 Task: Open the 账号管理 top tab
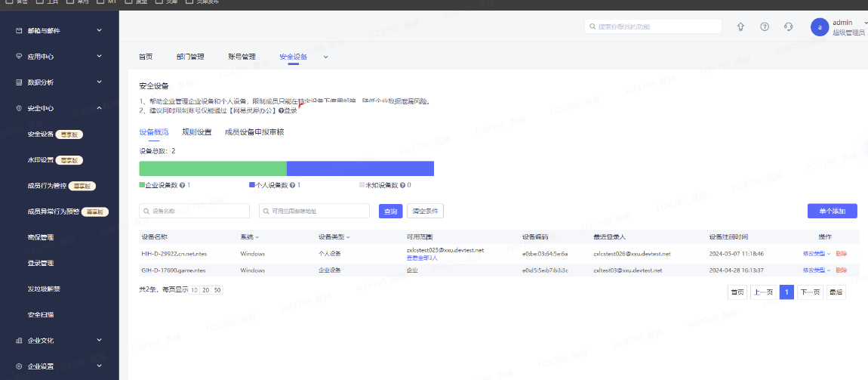pos(242,57)
